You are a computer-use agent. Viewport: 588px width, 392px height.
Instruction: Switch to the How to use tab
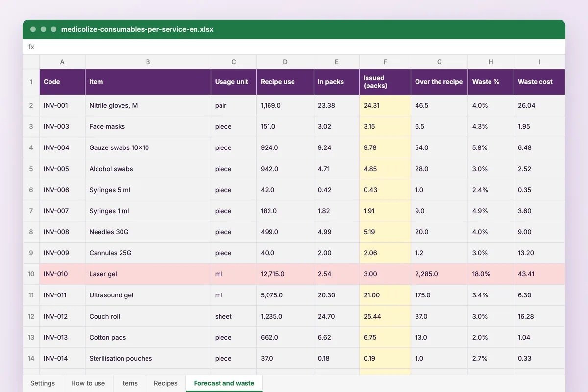(x=88, y=383)
